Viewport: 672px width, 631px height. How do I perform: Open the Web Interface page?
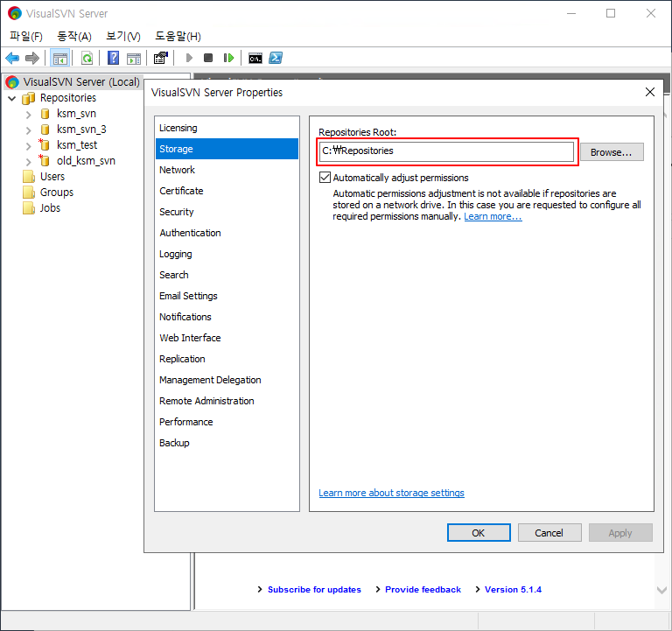pos(227,338)
